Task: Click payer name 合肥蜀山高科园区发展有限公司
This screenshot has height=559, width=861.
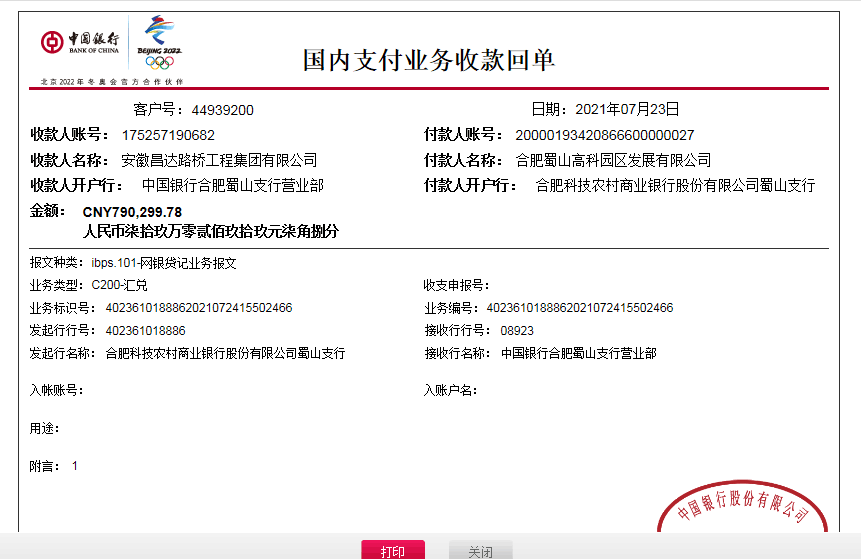Action: (613, 160)
